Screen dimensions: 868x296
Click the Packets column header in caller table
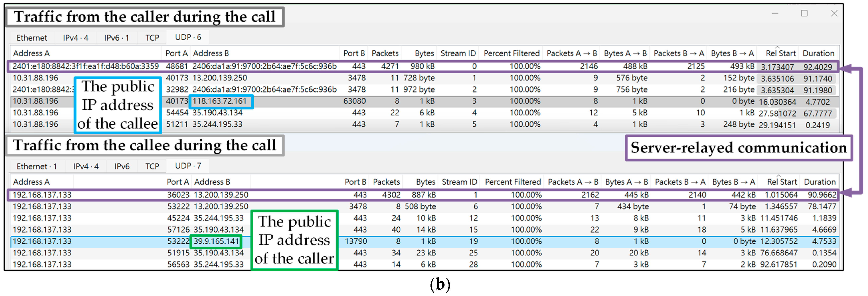(385, 53)
